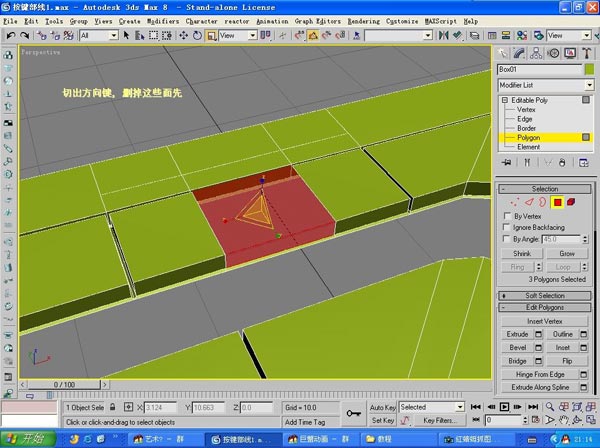600x448 pixels.
Task: Click the time slider 0/100 handle
Action: coord(64,384)
